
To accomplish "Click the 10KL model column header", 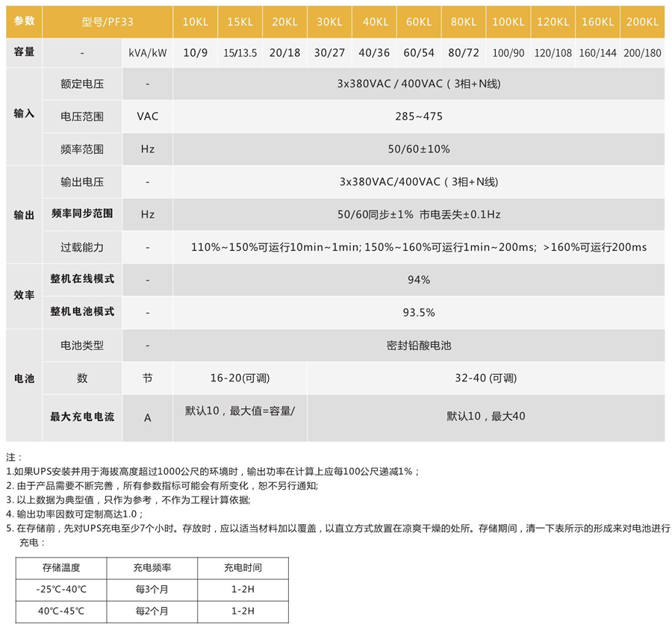I will click(x=196, y=22).
